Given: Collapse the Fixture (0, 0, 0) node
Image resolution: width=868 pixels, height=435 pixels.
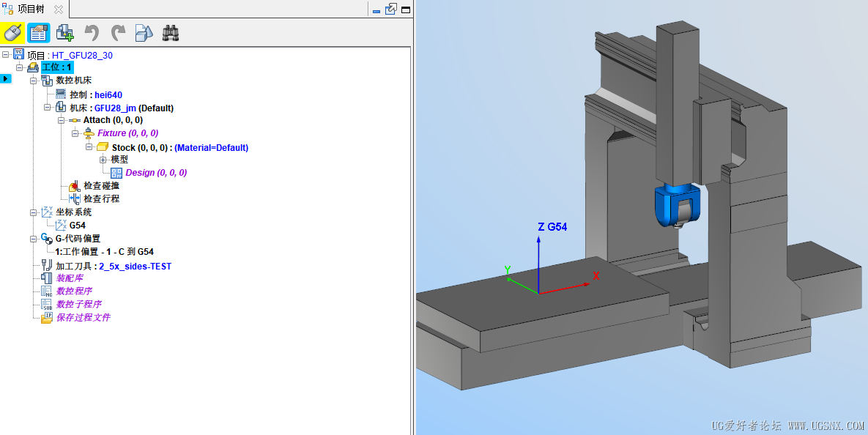Looking at the screenshot, I should (x=75, y=133).
